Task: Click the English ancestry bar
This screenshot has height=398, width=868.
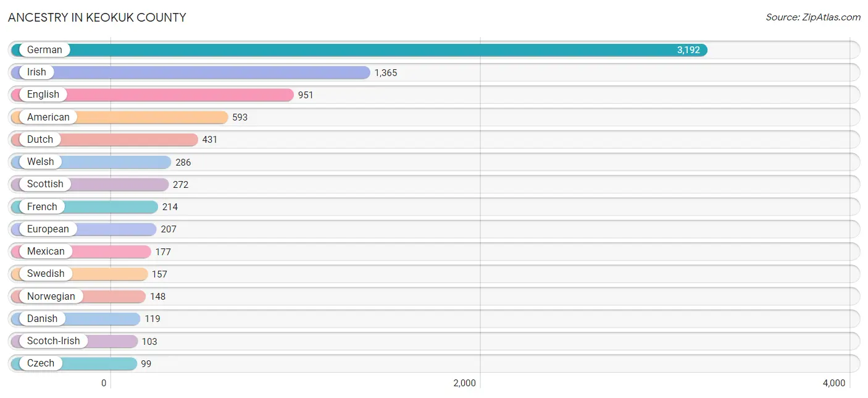Action: [152, 95]
